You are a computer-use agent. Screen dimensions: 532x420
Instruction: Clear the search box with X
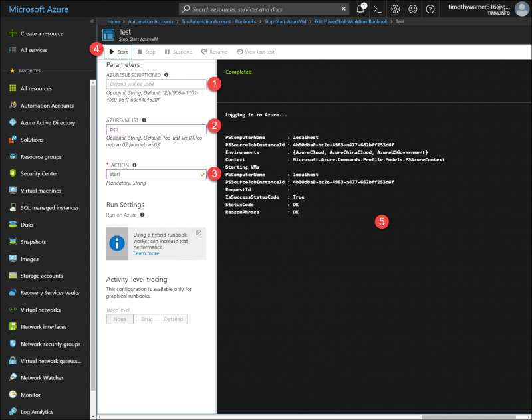[344, 9]
